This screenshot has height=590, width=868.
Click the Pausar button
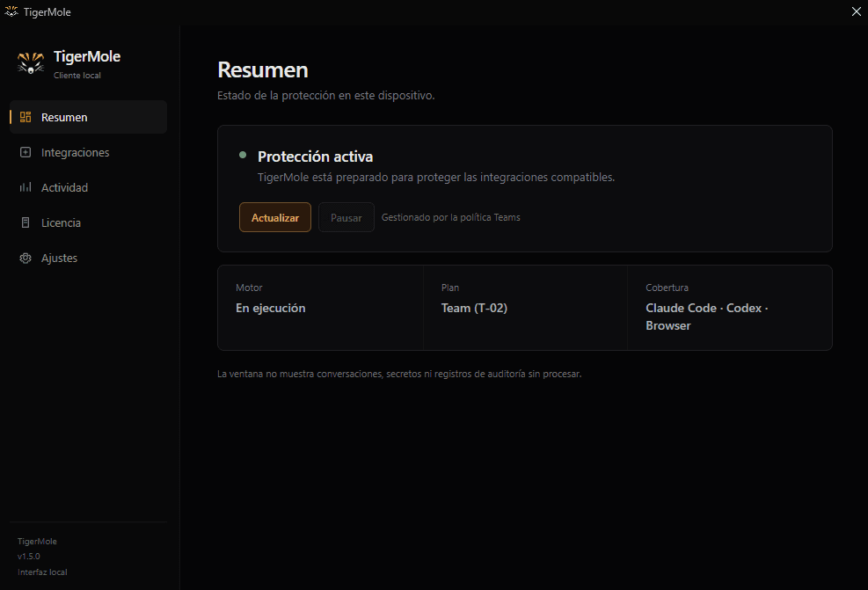[346, 217]
